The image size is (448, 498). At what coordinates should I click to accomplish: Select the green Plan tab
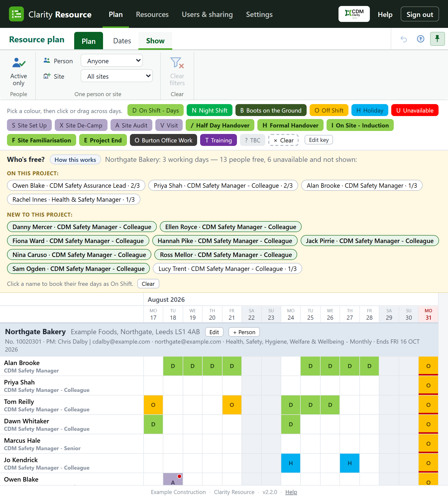(x=89, y=41)
